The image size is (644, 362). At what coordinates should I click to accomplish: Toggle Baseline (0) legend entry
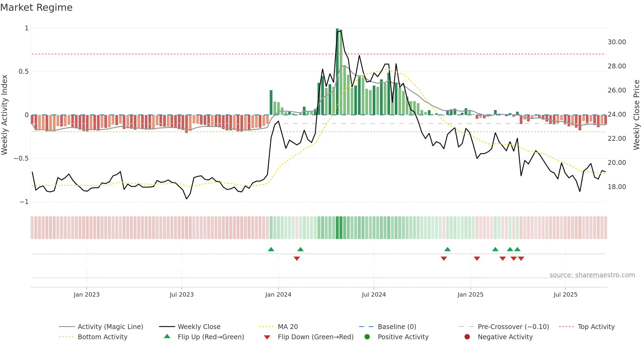pos(387,327)
